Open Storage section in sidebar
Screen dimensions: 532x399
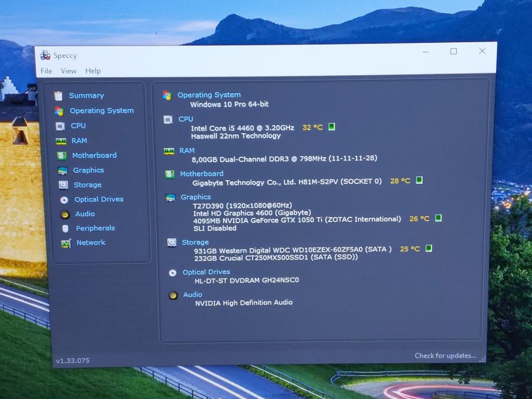(x=87, y=184)
